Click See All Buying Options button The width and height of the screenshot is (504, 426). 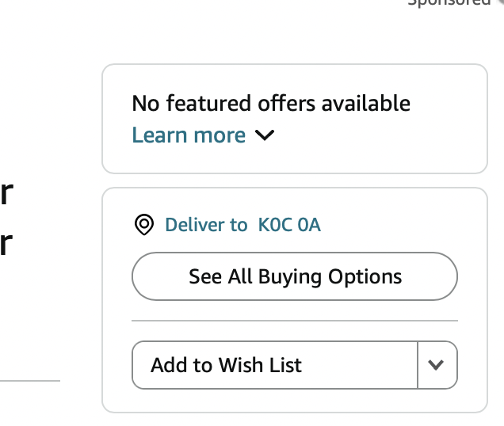[295, 276]
